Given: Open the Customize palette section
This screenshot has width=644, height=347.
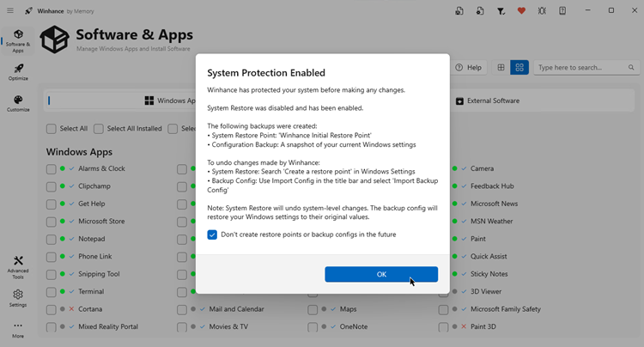Looking at the screenshot, I should pyautogui.click(x=18, y=103).
